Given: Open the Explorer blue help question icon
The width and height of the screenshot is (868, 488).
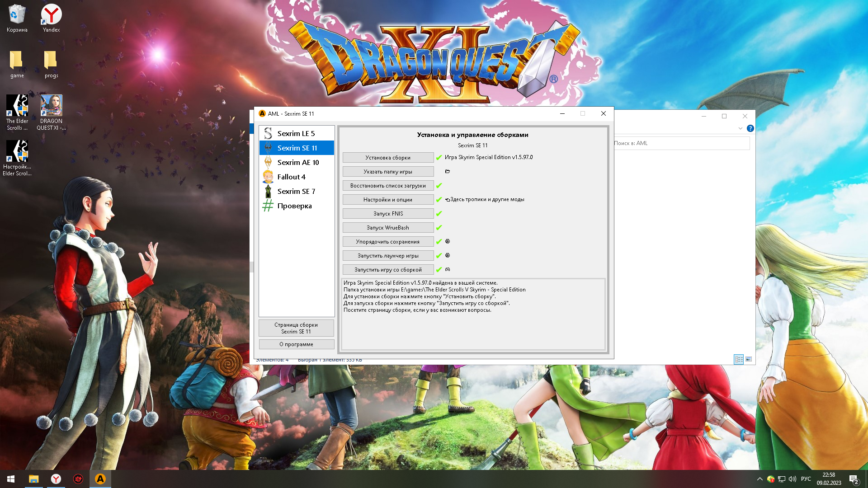Looking at the screenshot, I should point(750,128).
